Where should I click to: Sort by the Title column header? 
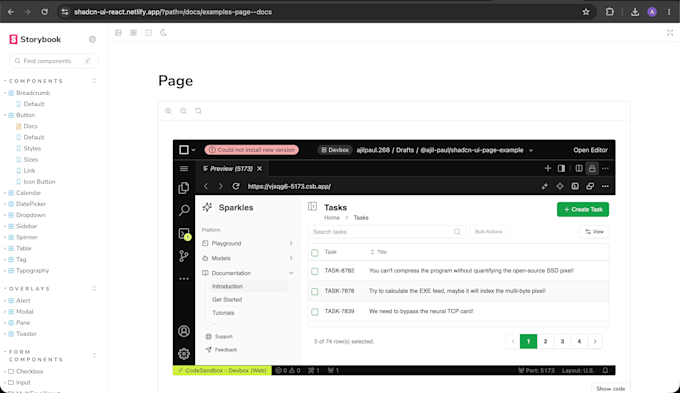379,252
